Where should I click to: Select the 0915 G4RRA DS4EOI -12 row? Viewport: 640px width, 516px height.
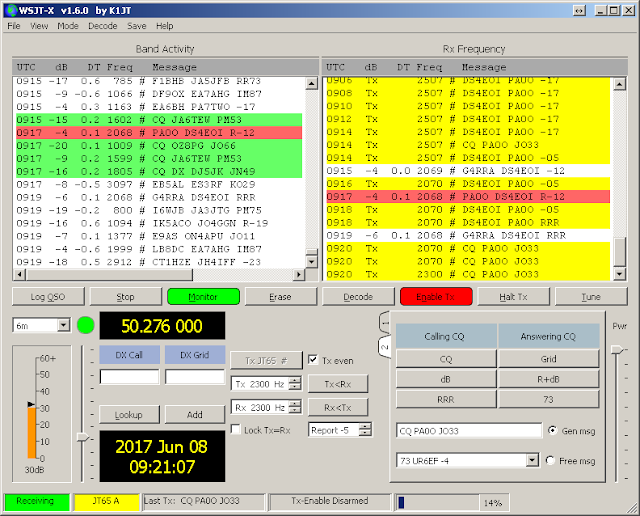point(468,171)
